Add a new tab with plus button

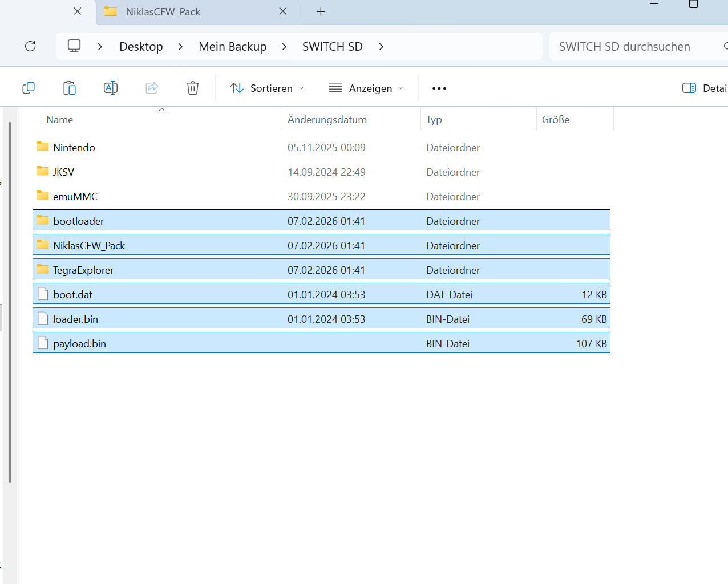click(x=321, y=12)
